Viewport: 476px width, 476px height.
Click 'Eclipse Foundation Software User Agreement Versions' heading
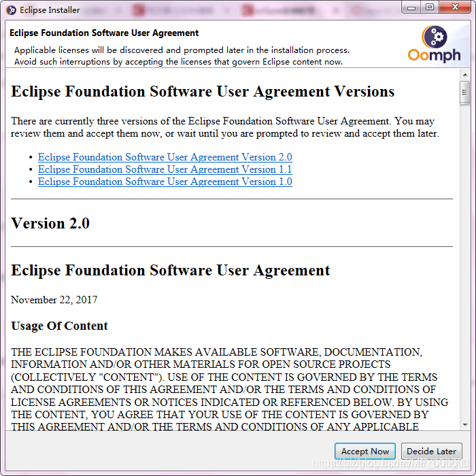coord(203,92)
